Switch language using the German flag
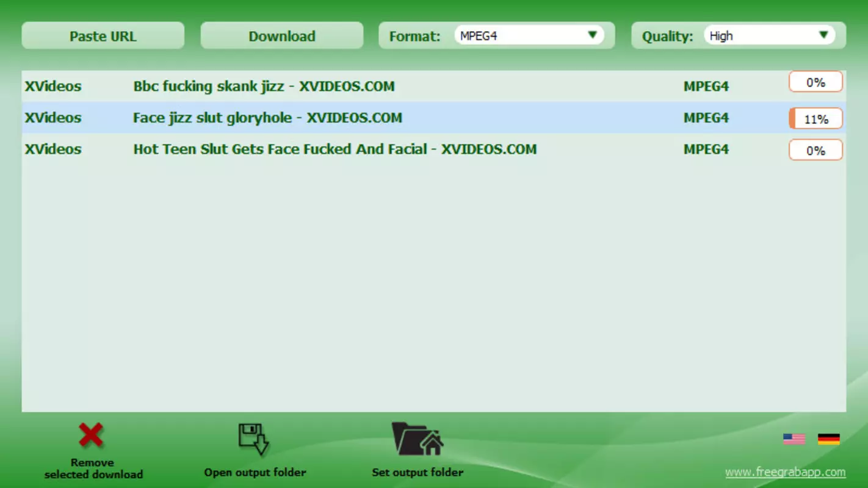Viewport: 868px width, 488px height. click(828, 439)
